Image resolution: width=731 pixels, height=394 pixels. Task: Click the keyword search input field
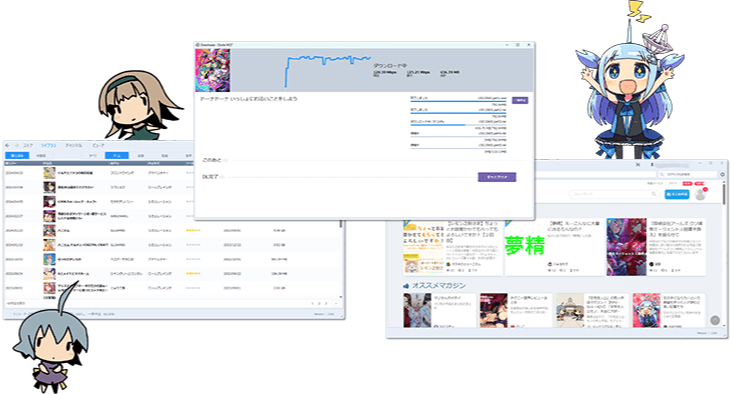(x=613, y=194)
